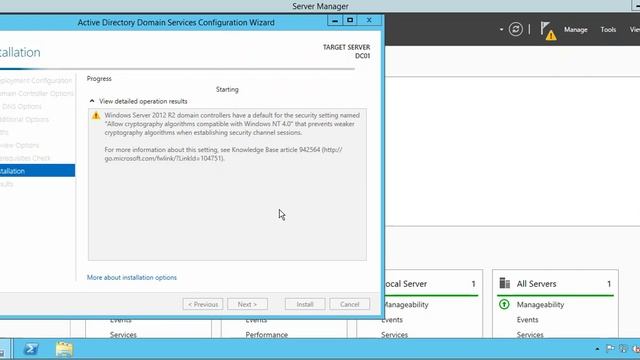Select the Additional Options step
This screenshot has height=360, width=640.
24,119
